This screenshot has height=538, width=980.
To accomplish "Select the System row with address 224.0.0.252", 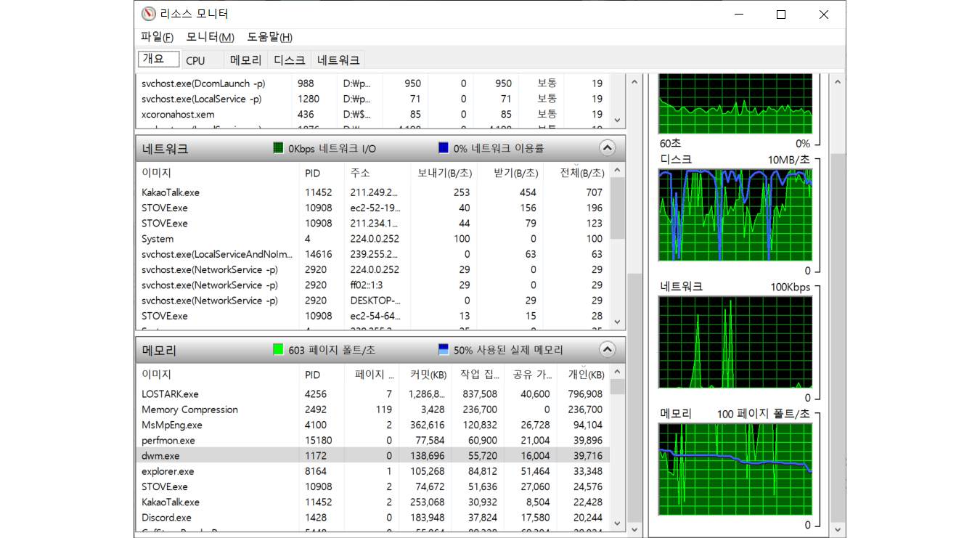I will click(x=372, y=239).
